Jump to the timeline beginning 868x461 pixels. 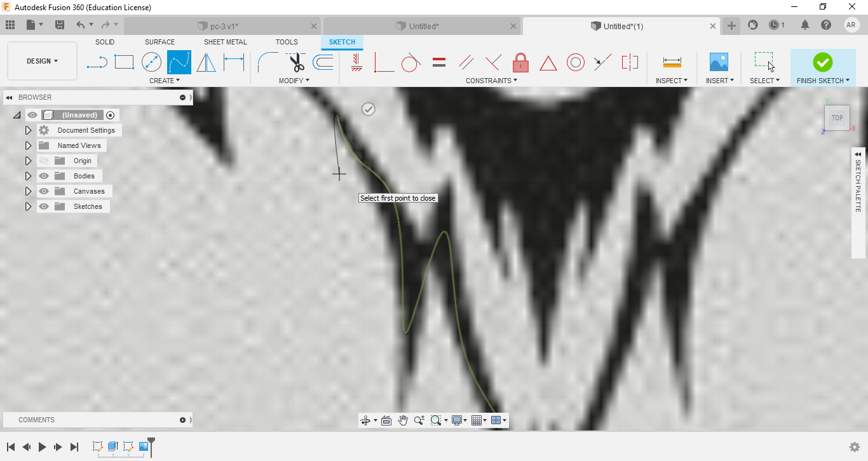(11, 447)
